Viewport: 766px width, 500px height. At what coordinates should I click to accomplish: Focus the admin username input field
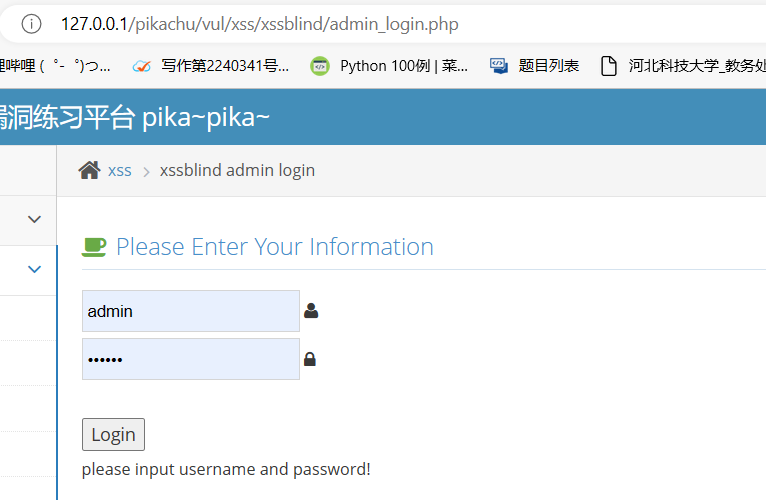tap(190, 311)
